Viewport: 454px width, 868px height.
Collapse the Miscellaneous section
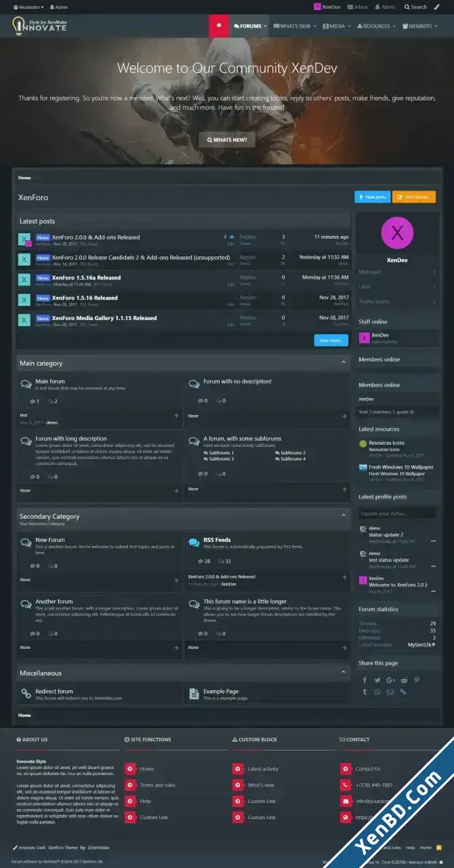[x=344, y=673]
